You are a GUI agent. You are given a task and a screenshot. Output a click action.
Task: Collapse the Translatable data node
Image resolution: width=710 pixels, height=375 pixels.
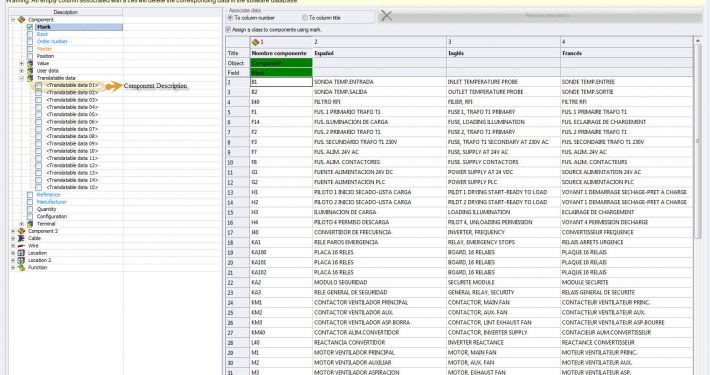tap(21, 78)
